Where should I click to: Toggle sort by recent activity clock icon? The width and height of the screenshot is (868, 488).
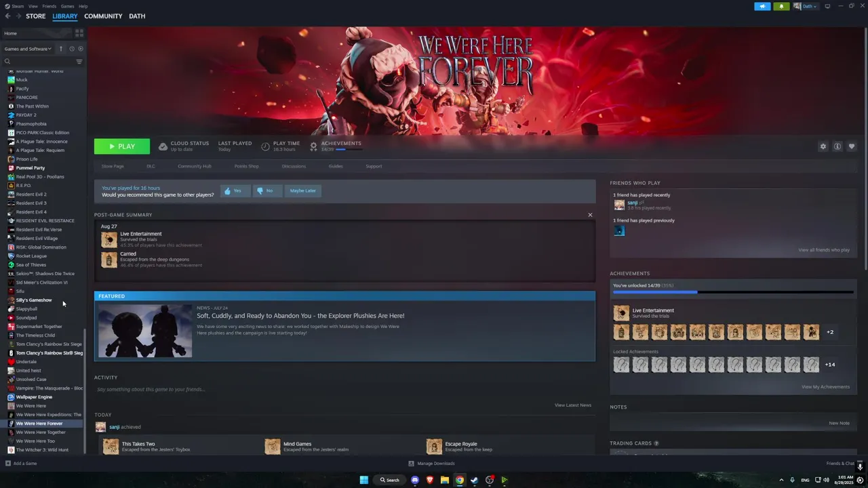(71, 49)
